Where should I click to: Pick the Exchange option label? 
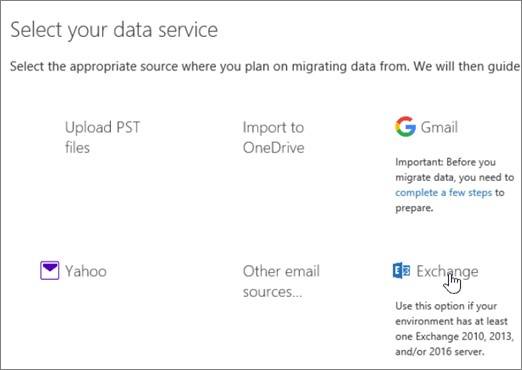coord(447,272)
